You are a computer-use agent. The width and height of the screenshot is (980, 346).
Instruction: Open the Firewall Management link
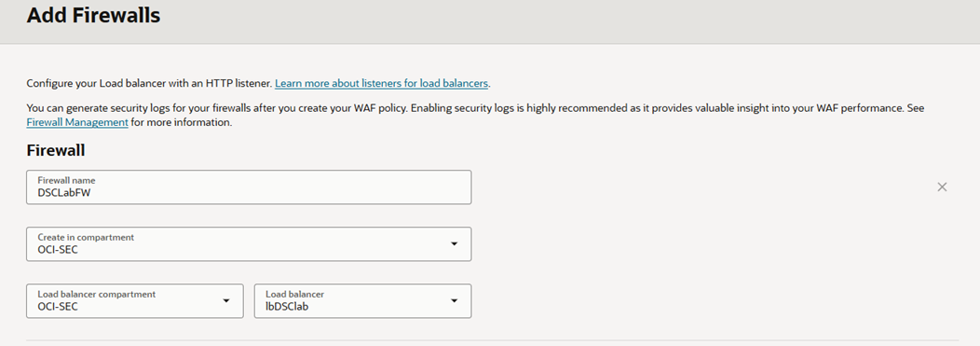pos(77,122)
